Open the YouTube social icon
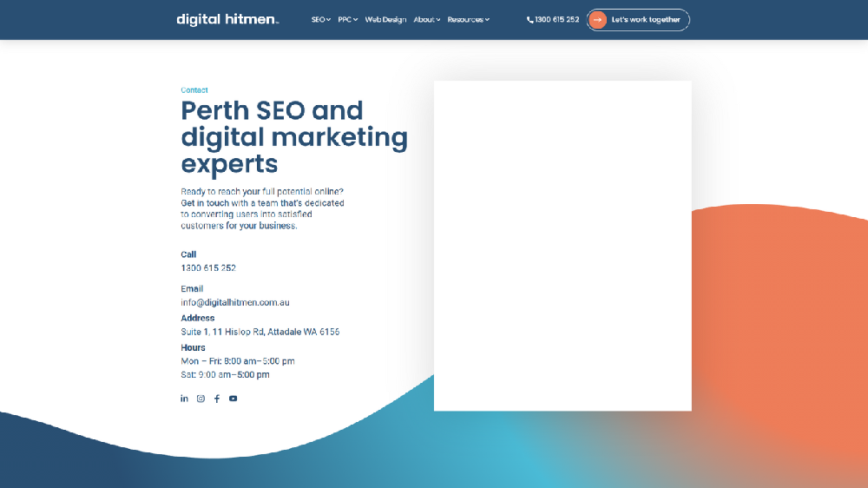Image resolution: width=868 pixels, height=488 pixels. (x=233, y=399)
